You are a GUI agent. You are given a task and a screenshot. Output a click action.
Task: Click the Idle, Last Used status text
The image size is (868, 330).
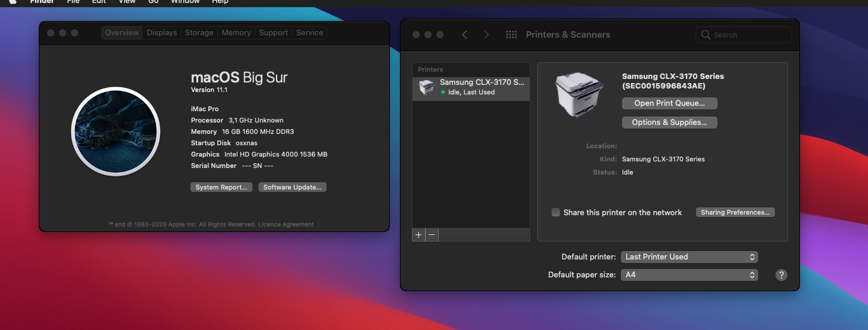click(472, 92)
